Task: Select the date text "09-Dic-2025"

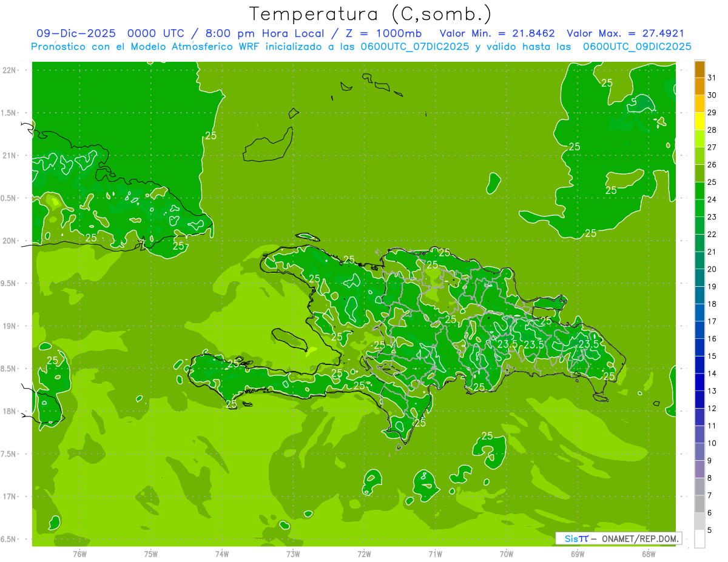Action: (75, 33)
